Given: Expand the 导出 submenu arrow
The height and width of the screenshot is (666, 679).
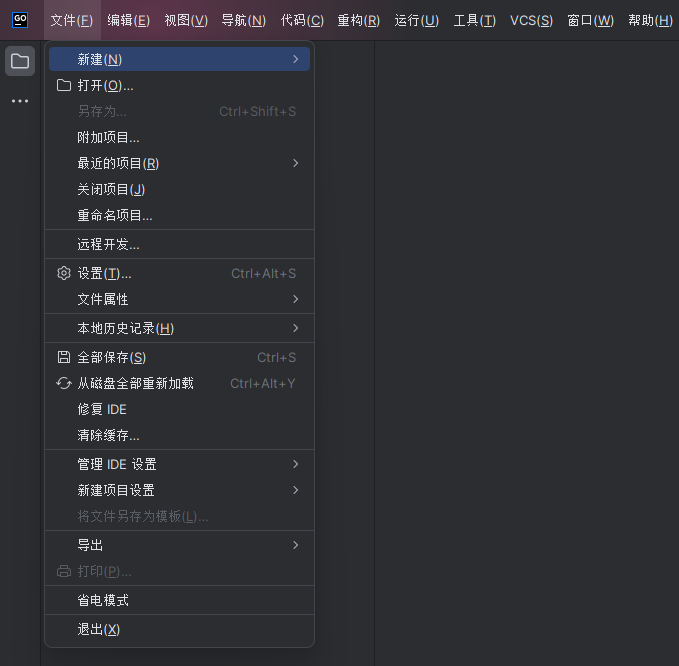Looking at the screenshot, I should tap(296, 545).
